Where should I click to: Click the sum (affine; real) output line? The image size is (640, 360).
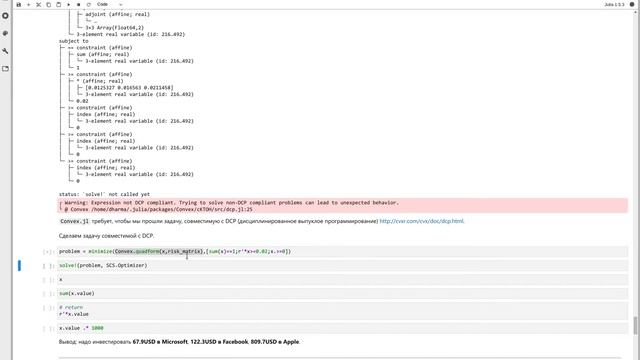click(x=102, y=54)
